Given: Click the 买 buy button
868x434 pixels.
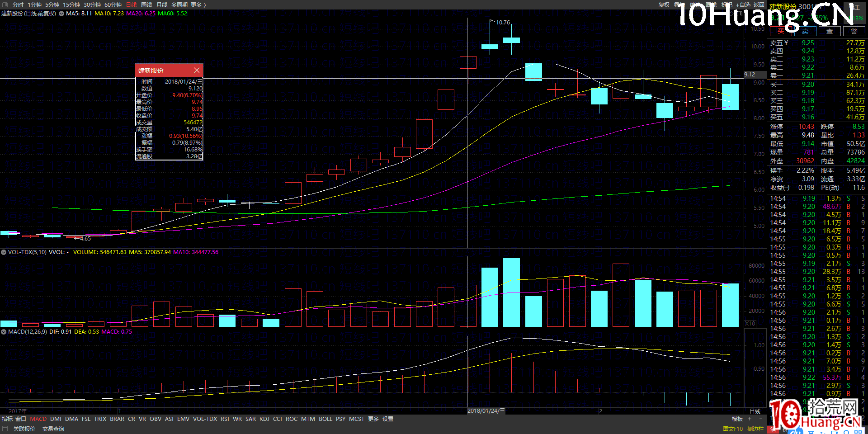Looking at the screenshot, I should 781,31.
